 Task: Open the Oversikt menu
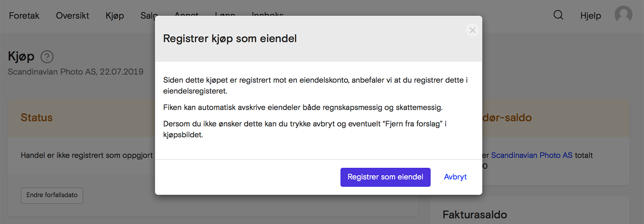[72, 16]
